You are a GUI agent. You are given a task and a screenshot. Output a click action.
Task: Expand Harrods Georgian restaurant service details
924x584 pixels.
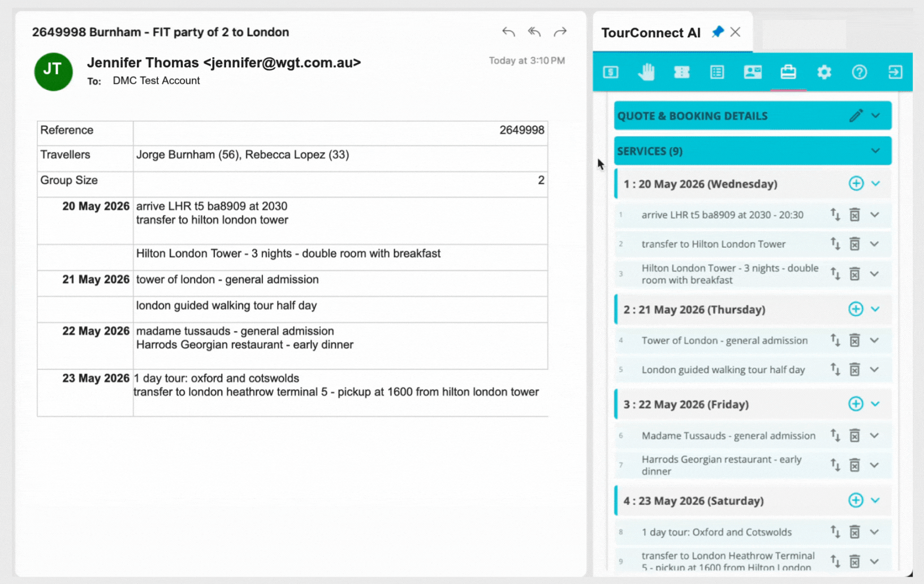pyautogui.click(x=875, y=465)
